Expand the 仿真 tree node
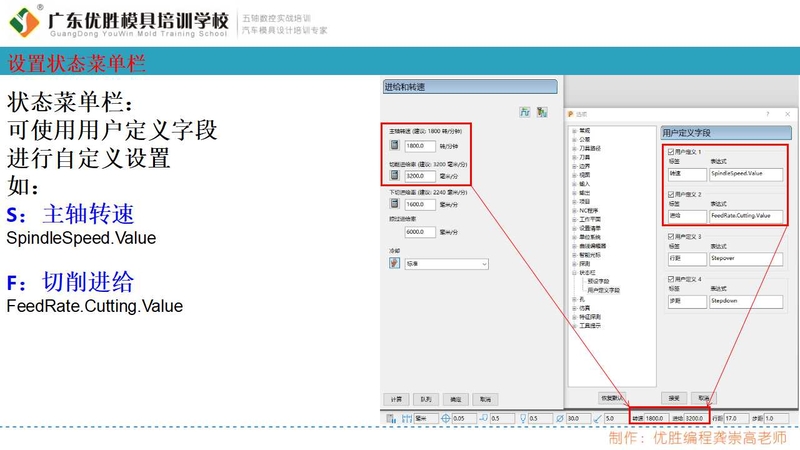 [x=574, y=308]
